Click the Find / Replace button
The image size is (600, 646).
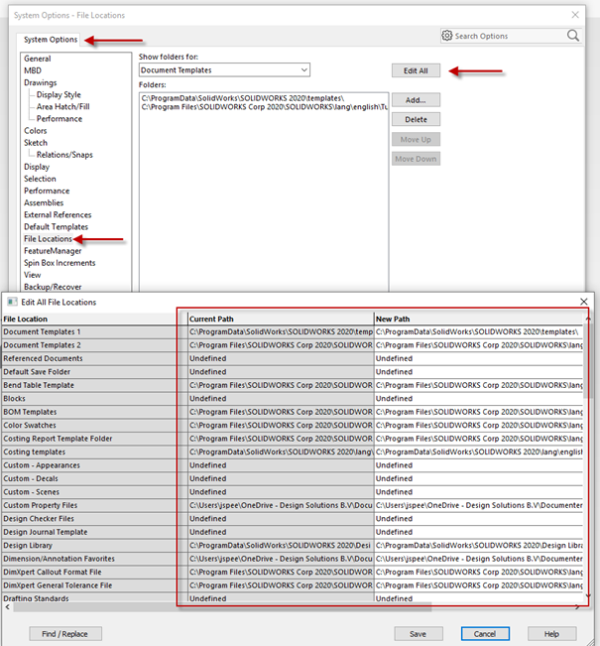pyautogui.click(x=65, y=634)
